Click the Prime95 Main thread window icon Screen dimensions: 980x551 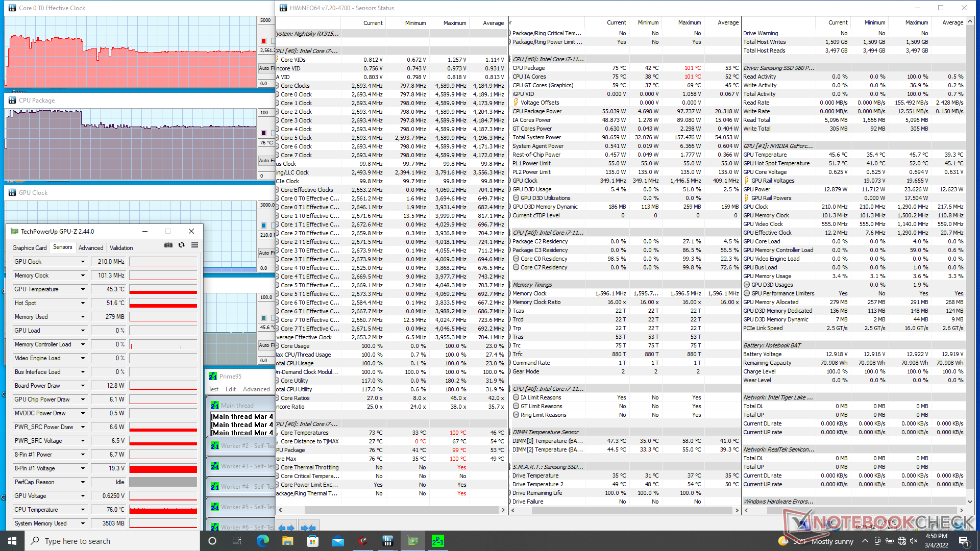point(215,406)
